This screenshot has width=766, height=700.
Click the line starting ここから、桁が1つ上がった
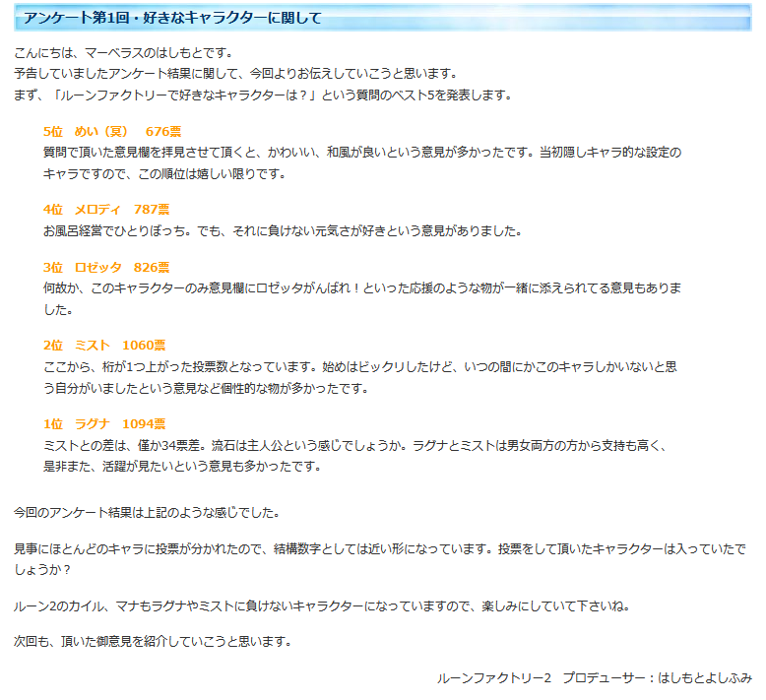click(360, 367)
